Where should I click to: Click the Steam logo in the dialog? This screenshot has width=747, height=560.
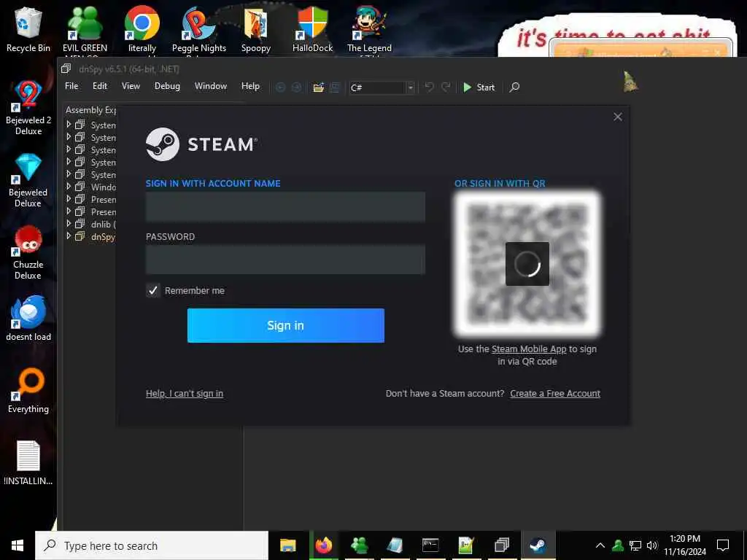pyautogui.click(x=201, y=144)
